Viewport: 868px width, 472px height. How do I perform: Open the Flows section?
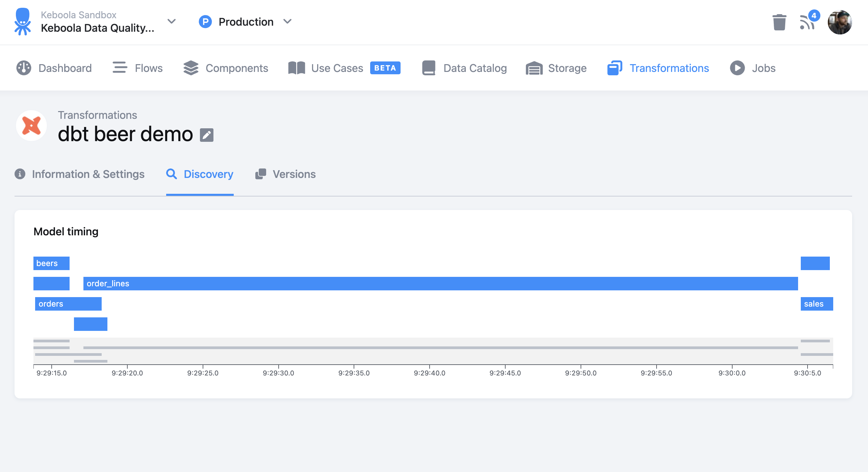click(137, 68)
